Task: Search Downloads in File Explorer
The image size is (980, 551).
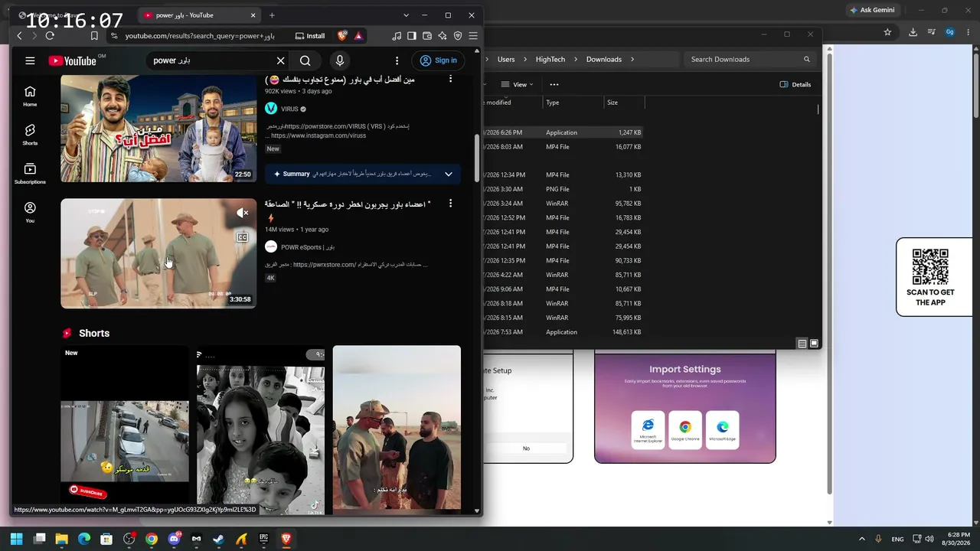Action: pyautogui.click(x=750, y=59)
